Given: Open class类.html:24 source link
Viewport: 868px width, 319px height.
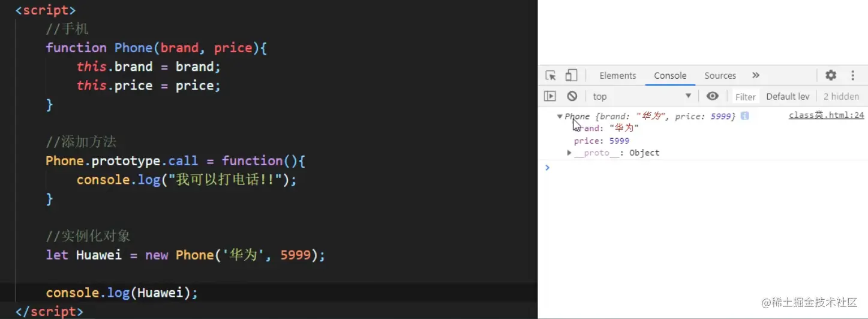Looking at the screenshot, I should click(826, 115).
